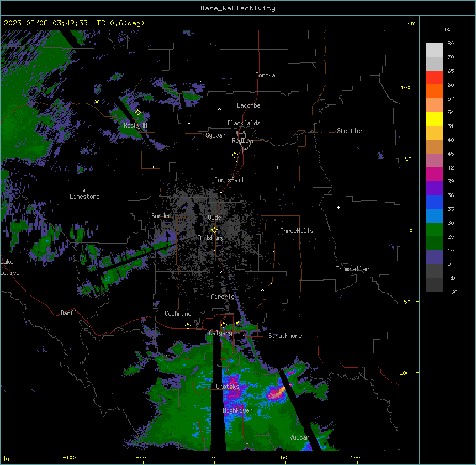476x465 pixels.
Task: Click the ThreeHills label
Action: (x=297, y=231)
